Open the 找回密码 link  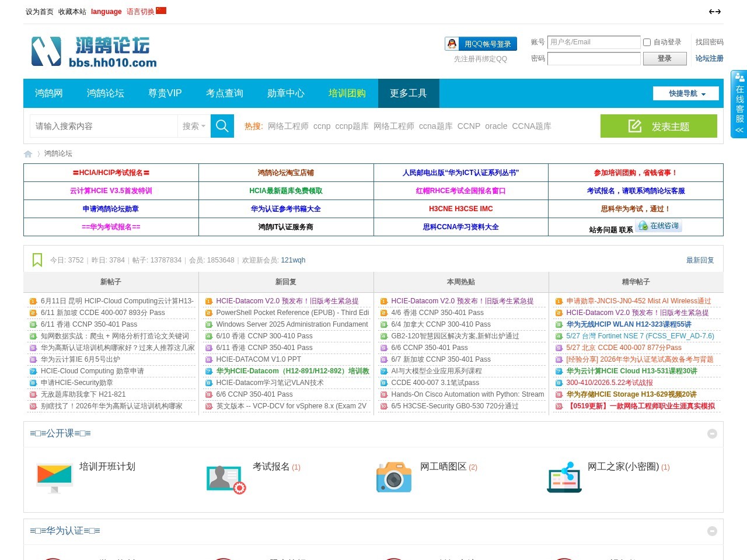pyautogui.click(x=710, y=42)
